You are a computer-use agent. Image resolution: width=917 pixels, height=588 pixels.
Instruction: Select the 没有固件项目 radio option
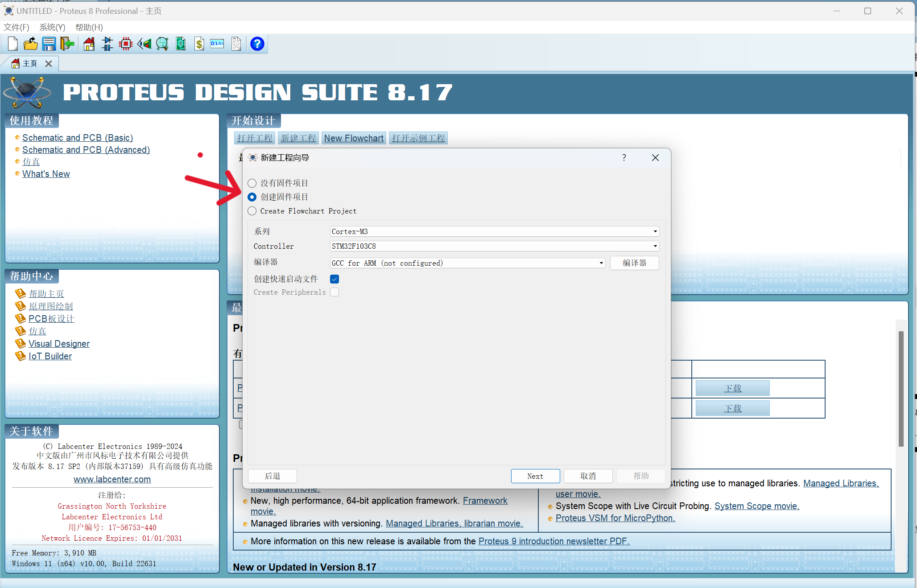pos(252,183)
